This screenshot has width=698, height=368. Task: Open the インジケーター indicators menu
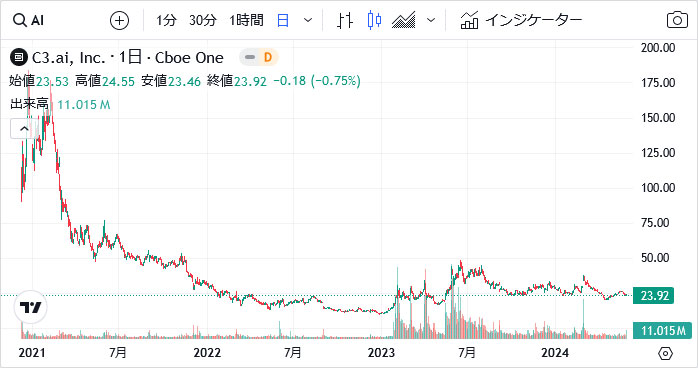pos(521,20)
